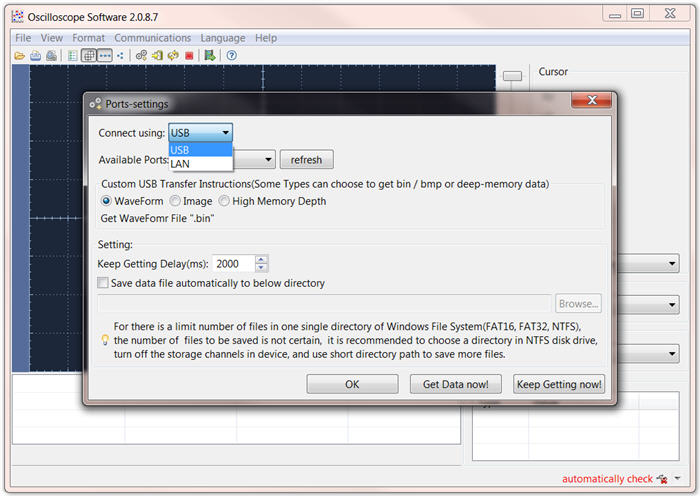
Task: Open the status bar dropdown arrow at far right
Action: [x=678, y=479]
